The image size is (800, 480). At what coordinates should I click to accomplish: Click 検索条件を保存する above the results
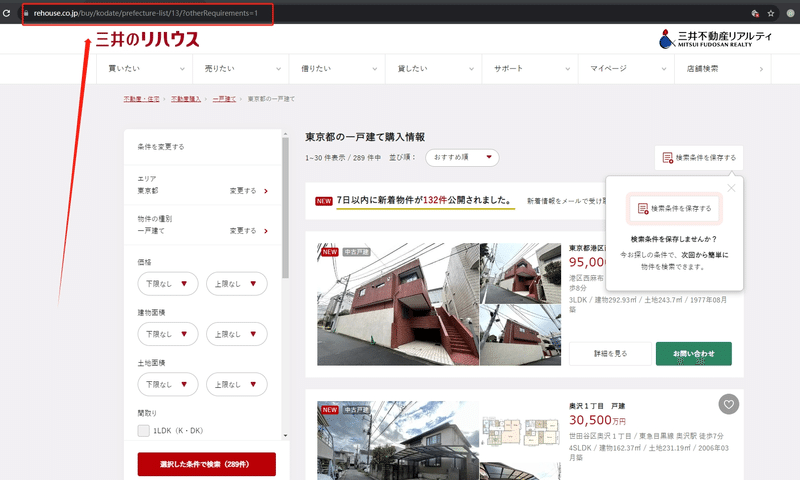[x=699, y=158]
